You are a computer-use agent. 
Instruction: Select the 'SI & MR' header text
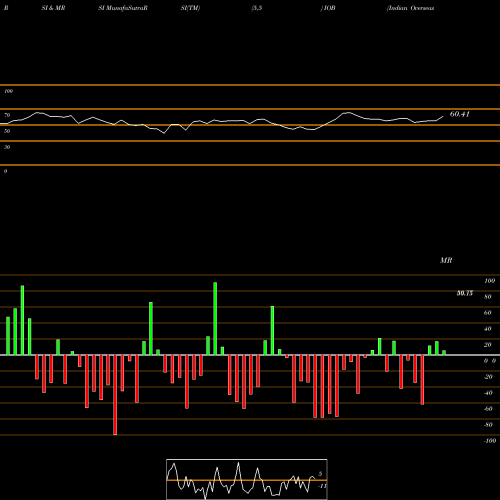tap(53, 8)
